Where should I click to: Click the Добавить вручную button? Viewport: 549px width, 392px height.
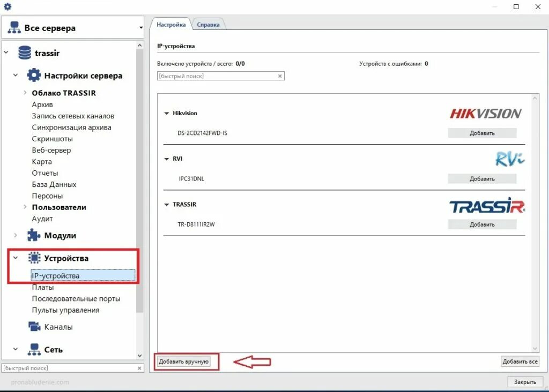(x=184, y=361)
